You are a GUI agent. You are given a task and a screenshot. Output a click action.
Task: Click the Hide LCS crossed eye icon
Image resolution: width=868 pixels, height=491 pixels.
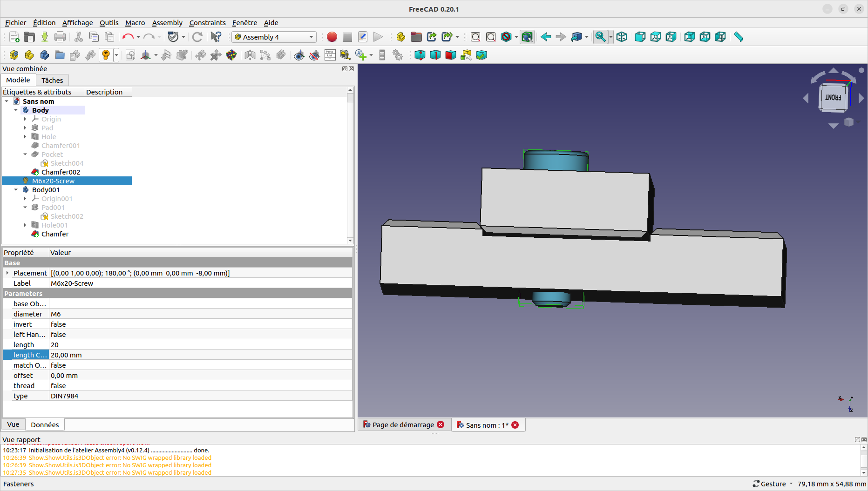(x=315, y=55)
